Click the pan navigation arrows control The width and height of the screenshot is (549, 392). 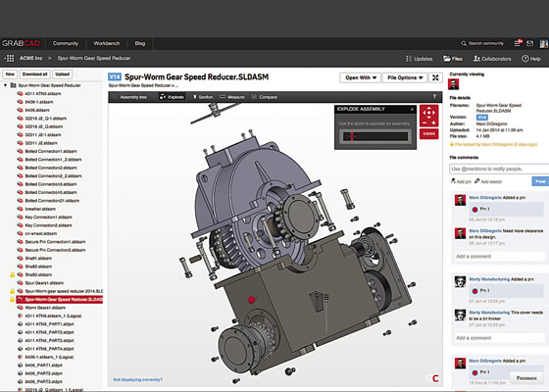(429, 113)
